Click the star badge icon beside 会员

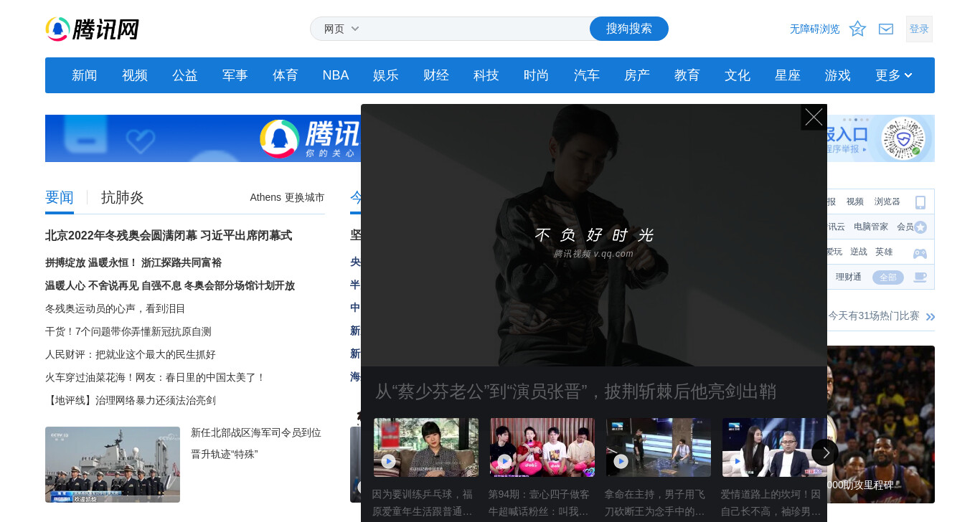pyautogui.click(x=920, y=227)
